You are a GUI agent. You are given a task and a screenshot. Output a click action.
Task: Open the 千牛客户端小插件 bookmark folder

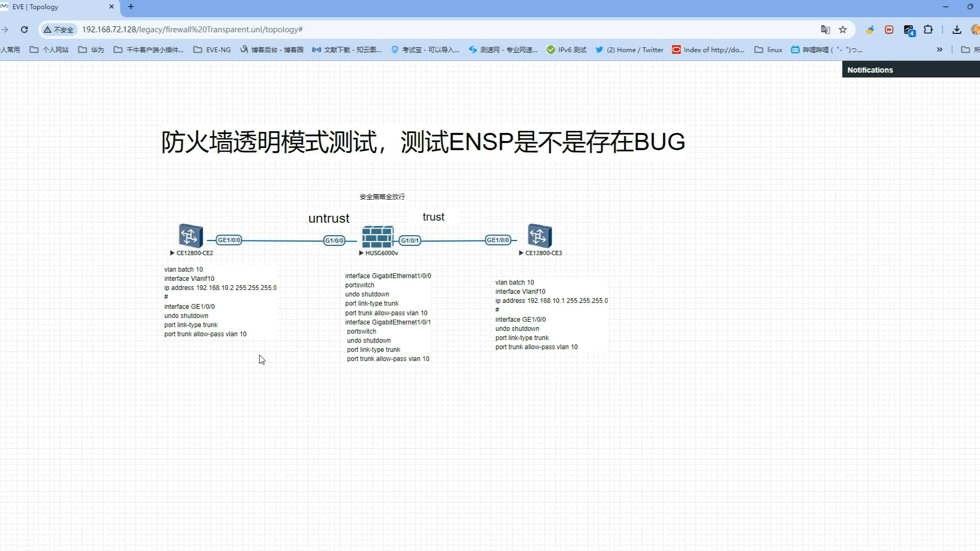click(149, 50)
